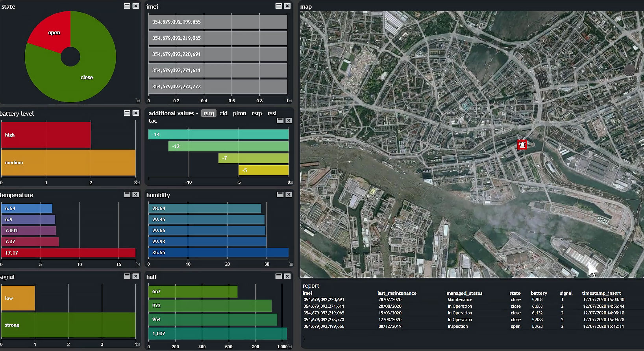Close the imei panel
Screen dimensions: 644x351
[287, 6]
